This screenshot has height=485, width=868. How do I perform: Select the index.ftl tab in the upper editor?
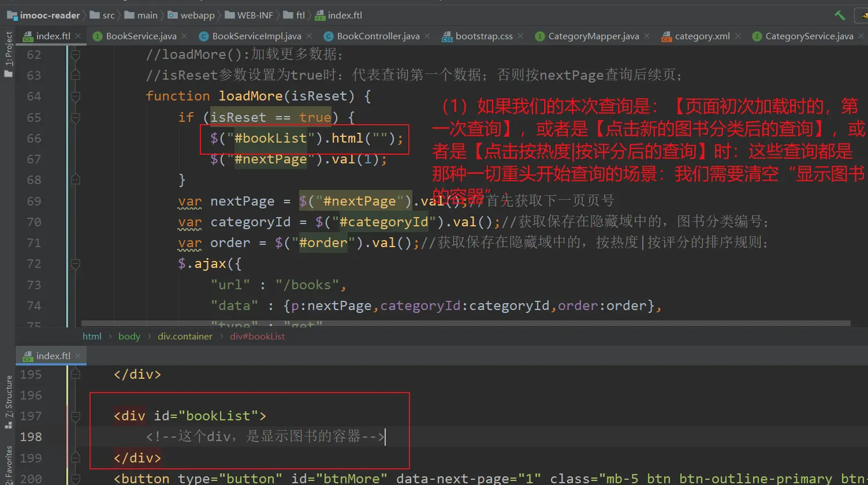[53, 36]
